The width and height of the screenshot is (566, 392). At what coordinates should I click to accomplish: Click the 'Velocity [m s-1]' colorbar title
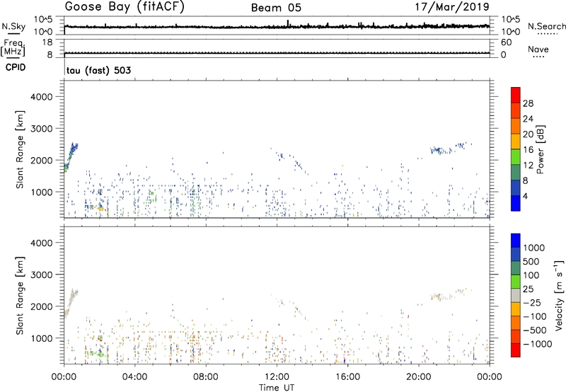point(559,295)
